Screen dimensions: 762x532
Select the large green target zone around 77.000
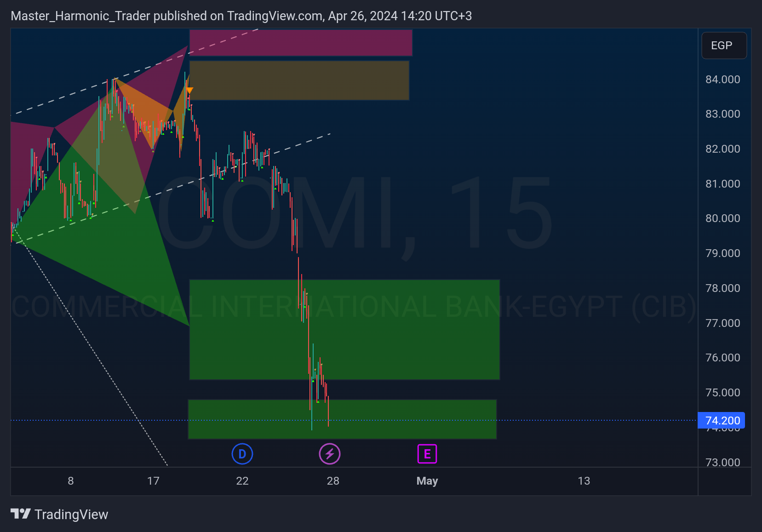[x=344, y=330]
